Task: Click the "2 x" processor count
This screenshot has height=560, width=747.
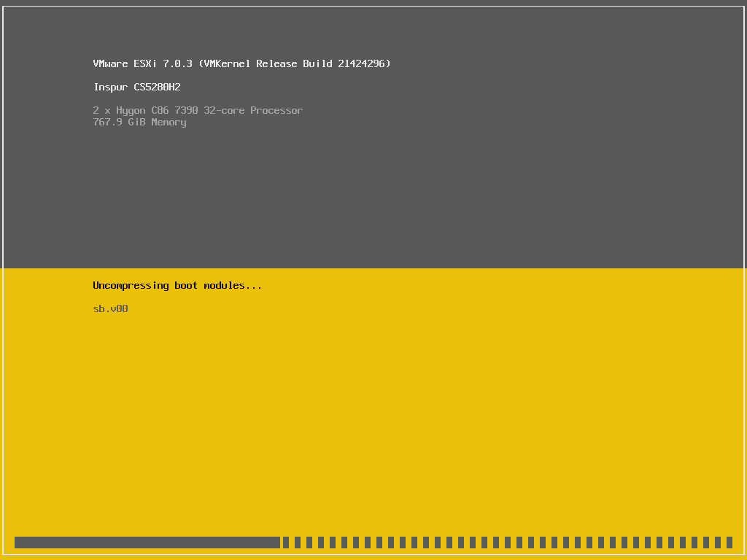Action: [101, 110]
